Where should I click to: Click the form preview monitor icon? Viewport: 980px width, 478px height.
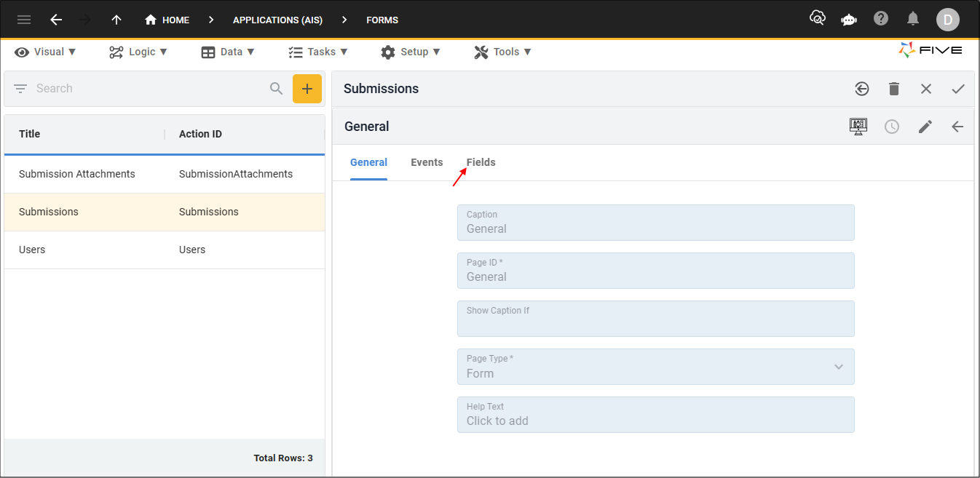click(x=858, y=127)
